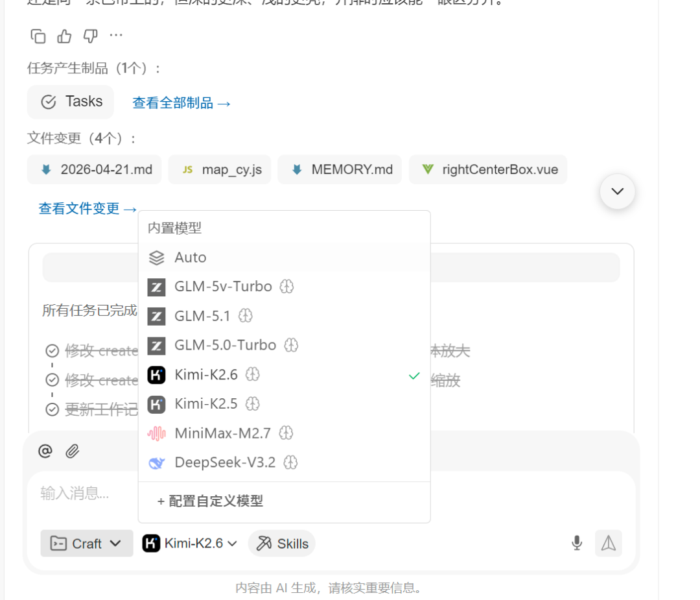
Task: Copy the AI response
Action: 38,36
